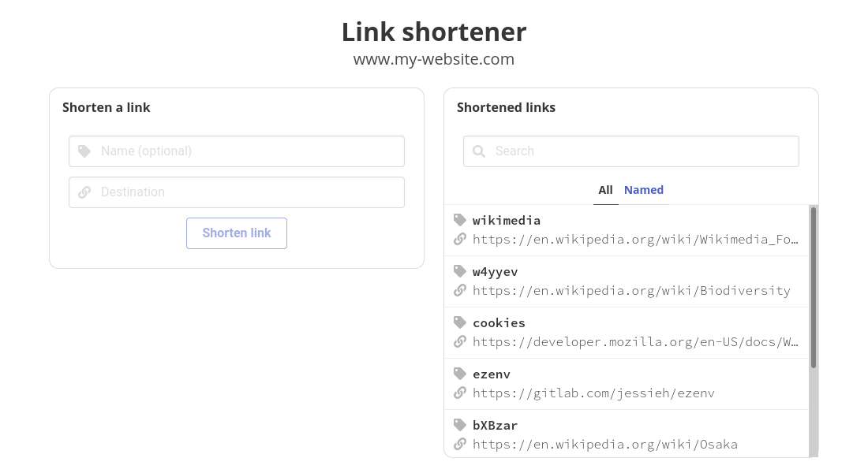This screenshot has width=868, height=473.
Task: Click the Shorten link button
Action: point(237,233)
